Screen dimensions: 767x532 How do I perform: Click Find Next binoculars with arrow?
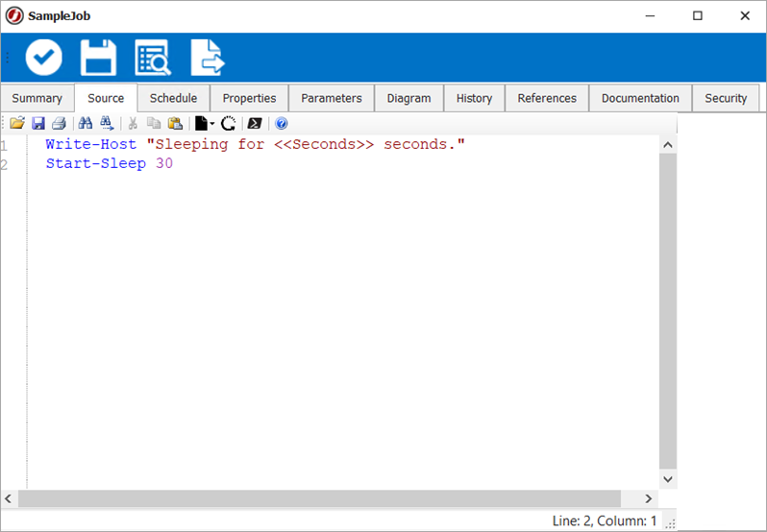pyautogui.click(x=107, y=123)
